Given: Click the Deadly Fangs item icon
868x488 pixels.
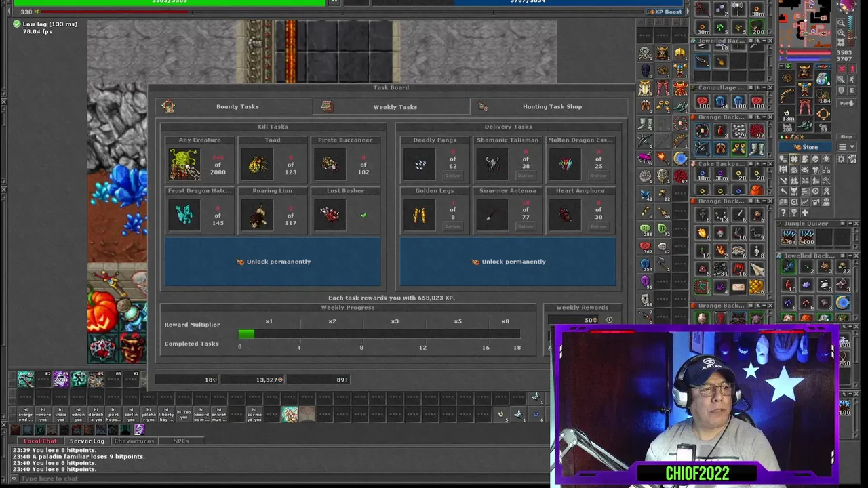Looking at the screenshot, I should click(x=420, y=164).
